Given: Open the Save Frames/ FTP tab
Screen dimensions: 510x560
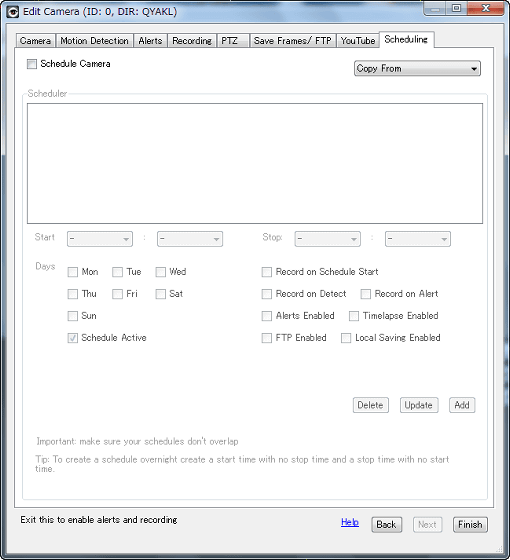Looking at the screenshot, I should [292, 41].
